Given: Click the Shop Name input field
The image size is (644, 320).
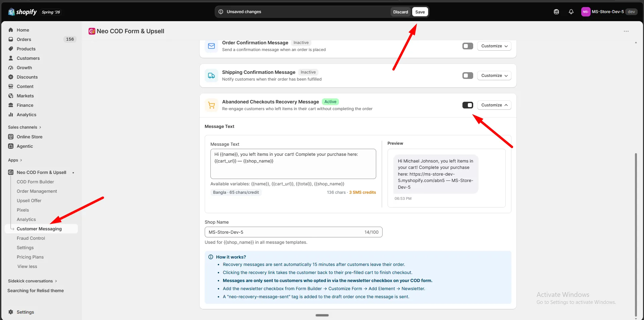Looking at the screenshot, I should (x=293, y=232).
